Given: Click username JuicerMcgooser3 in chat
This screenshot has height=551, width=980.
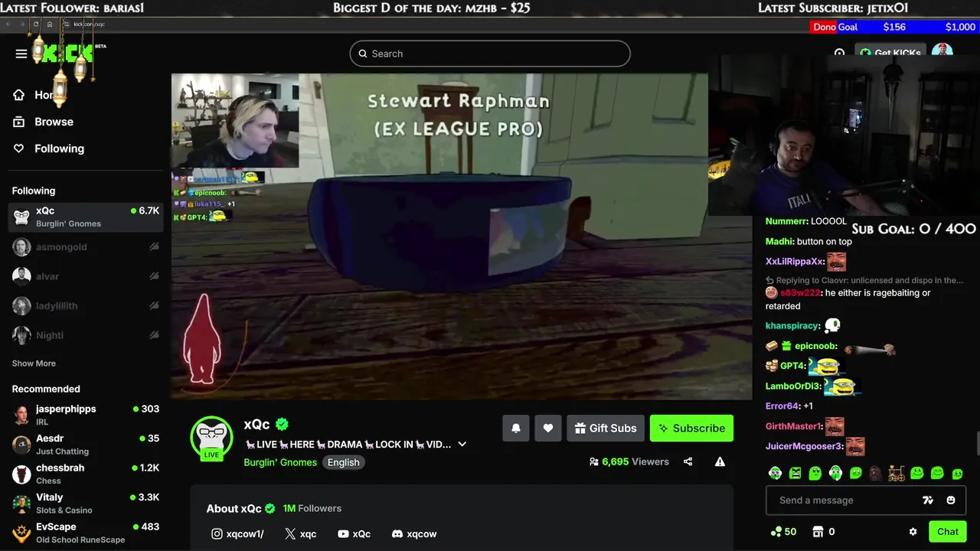Looking at the screenshot, I should click(x=804, y=447).
